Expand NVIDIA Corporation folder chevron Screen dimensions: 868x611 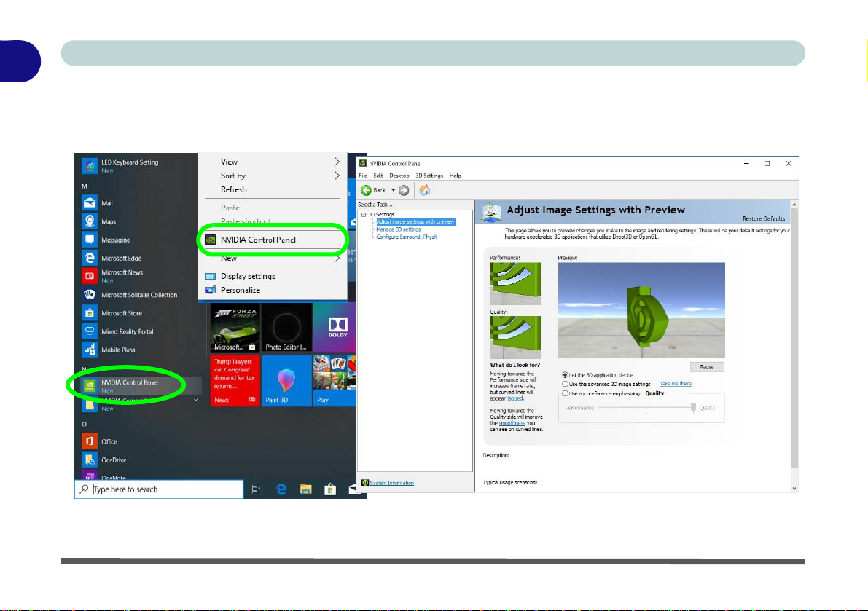[x=195, y=400]
